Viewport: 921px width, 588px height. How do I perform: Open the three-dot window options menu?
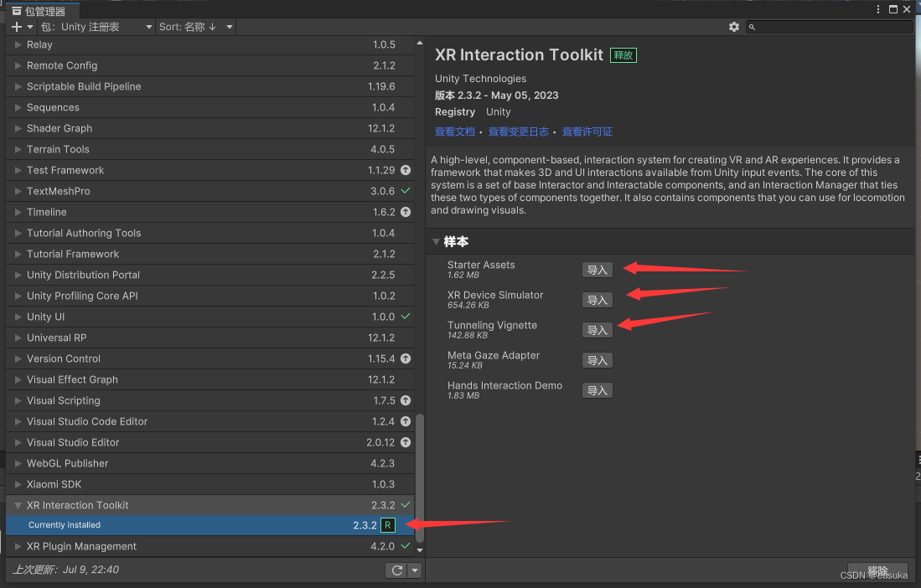tap(878, 9)
